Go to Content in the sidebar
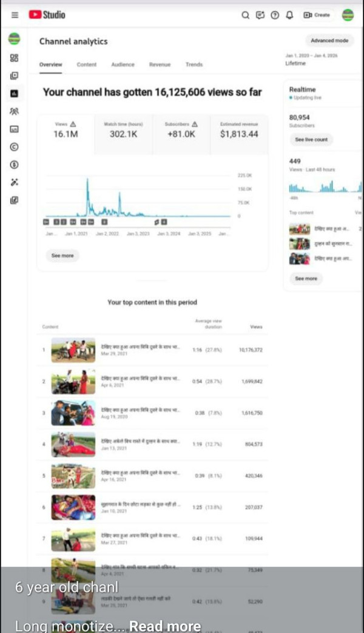This screenshot has width=364, height=633. click(x=14, y=75)
